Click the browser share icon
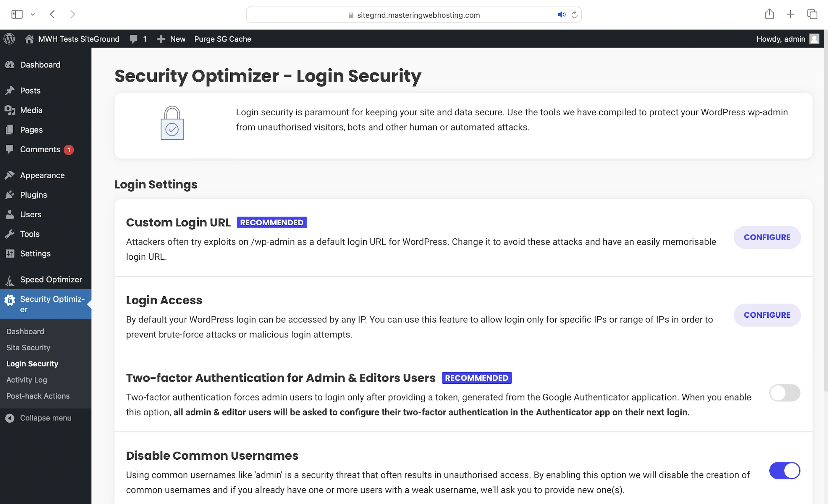This screenshot has width=828, height=504. tap(769, 14)
